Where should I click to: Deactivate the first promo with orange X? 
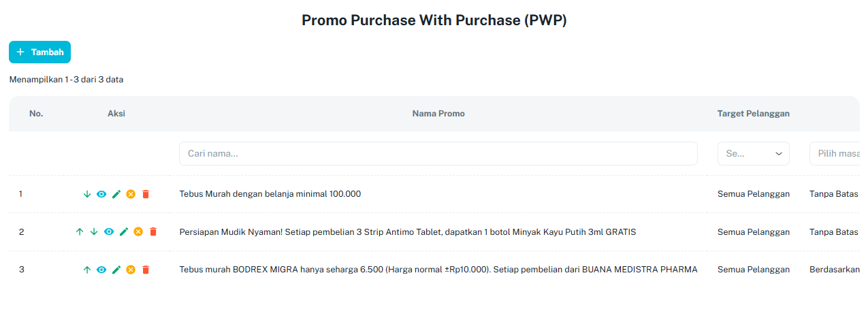[x=131, y=194]
